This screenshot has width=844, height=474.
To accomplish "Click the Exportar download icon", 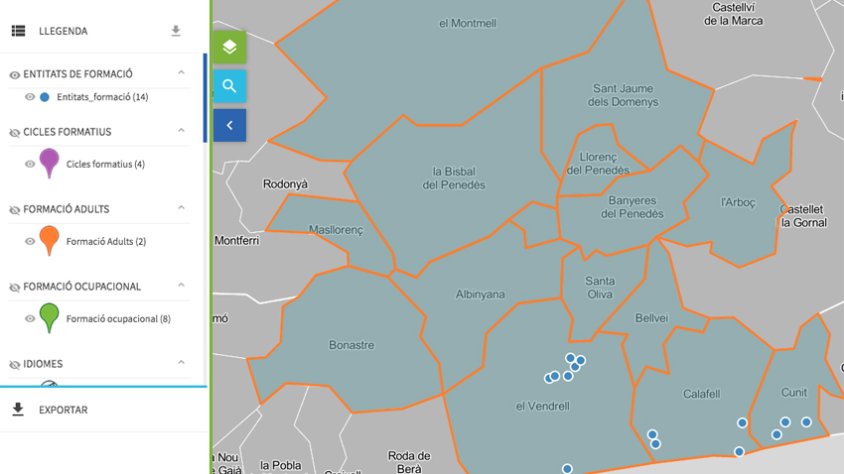I will tap(18, 409).
